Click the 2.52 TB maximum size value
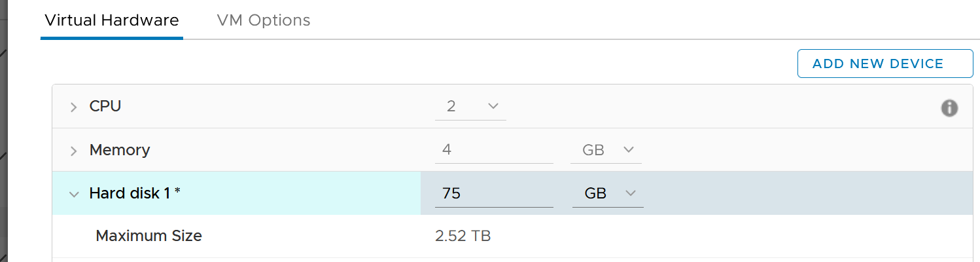The height and width of the screenshot is (262, 980). [463, 236]
